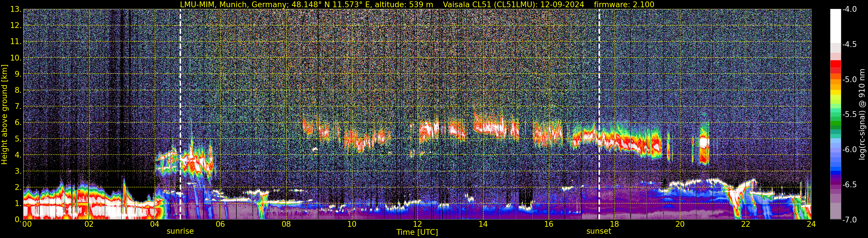Click the 'Time [UTC]' axis label
Screen dimensions: 868x238
pos(417,232)
